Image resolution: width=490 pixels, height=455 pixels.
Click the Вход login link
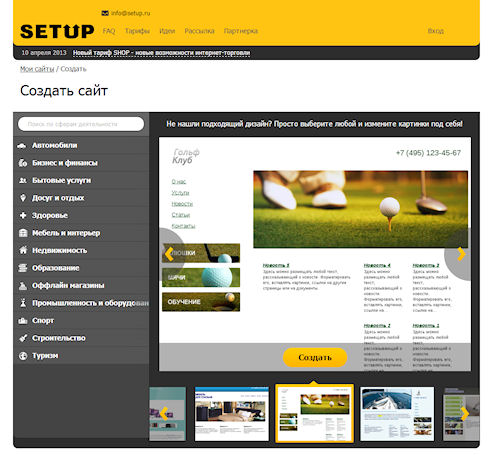(x=436, y=31)
